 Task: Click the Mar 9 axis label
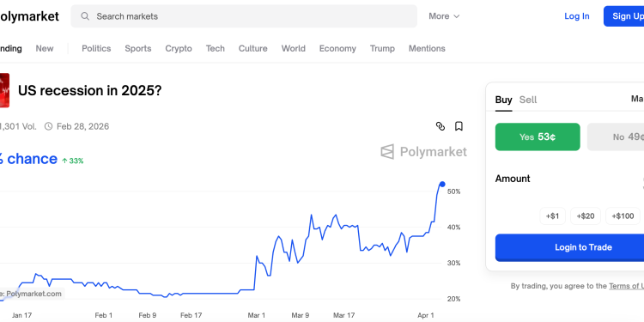(301, 315)
